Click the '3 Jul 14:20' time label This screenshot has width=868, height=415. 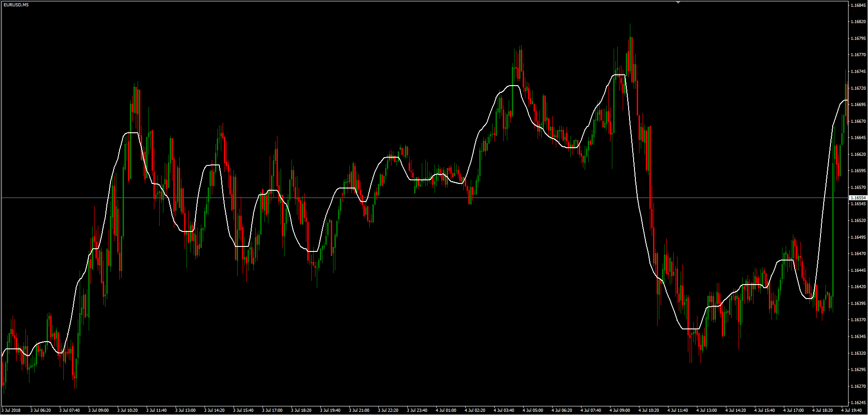[x=214, y=410]
